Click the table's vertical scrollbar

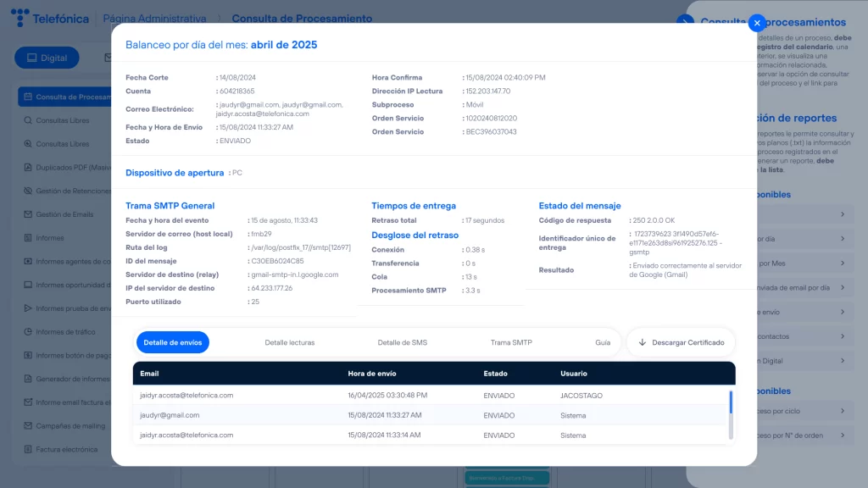click(x=731, y=402)
